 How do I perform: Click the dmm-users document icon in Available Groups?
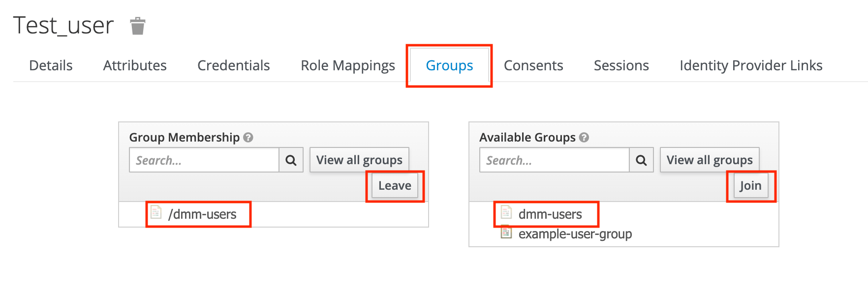(506, 212)
